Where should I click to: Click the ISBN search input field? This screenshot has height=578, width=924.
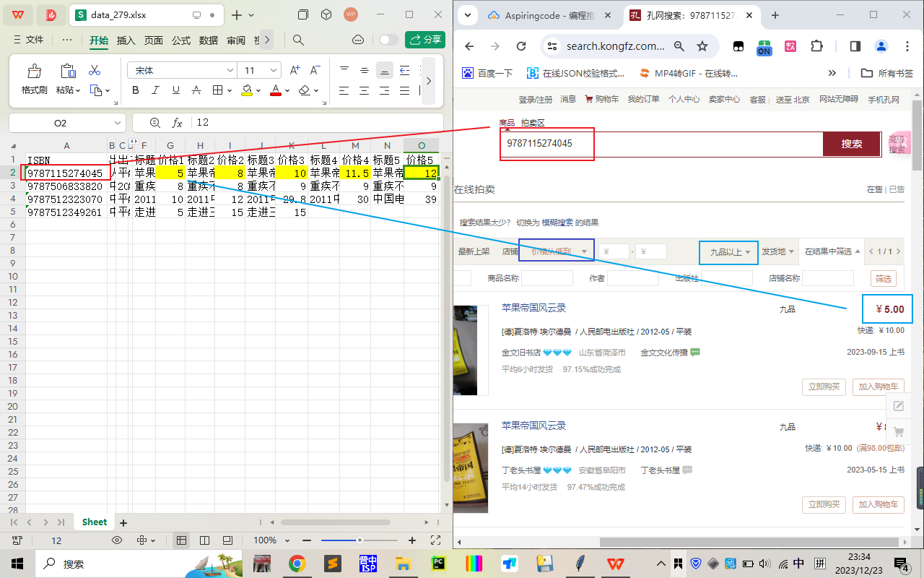(661, 144)
